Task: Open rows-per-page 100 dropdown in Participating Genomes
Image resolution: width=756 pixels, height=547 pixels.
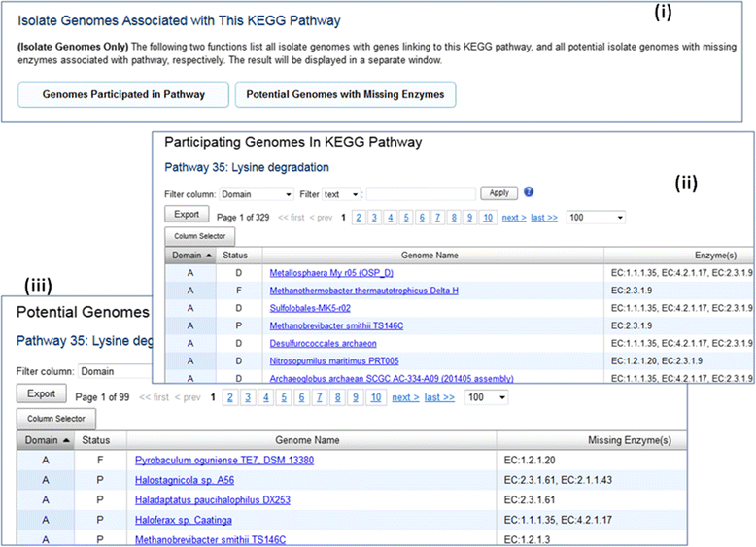Action: [x=596, y=218]
